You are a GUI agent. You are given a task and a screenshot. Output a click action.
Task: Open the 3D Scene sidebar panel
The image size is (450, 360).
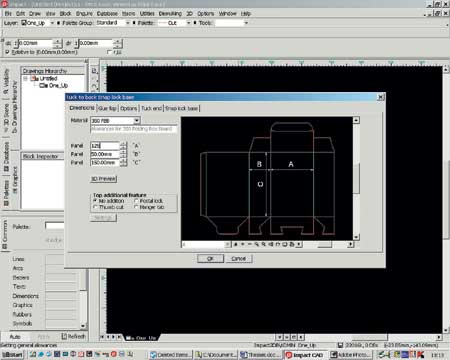[x=6, y=119]
